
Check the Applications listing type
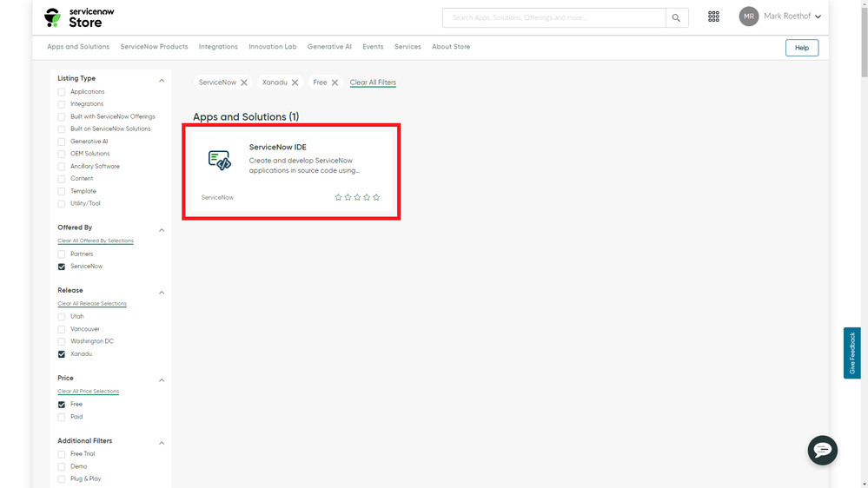point(62,92)
